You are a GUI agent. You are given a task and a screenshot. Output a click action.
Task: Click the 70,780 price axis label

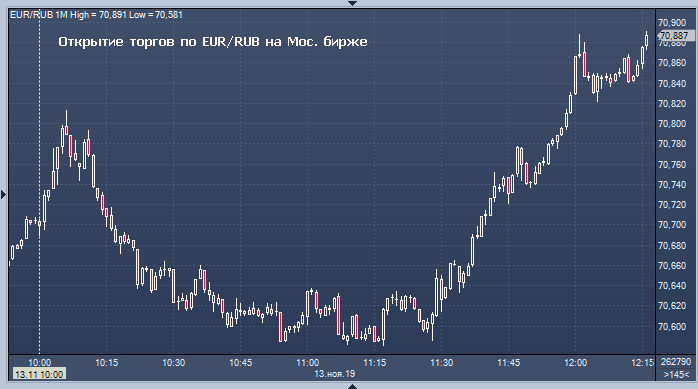coord(672,144)
